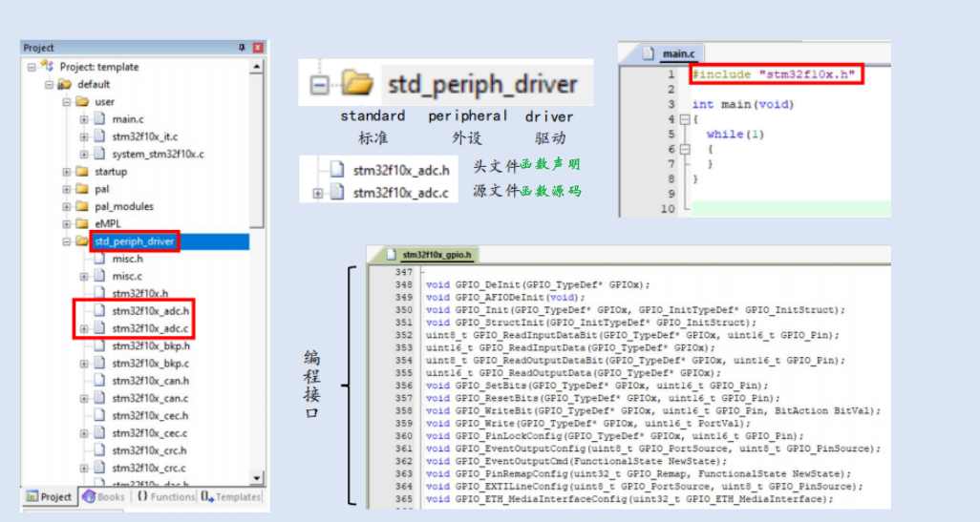The height and width of the screenshot is (522, 980).
Task: Expand stm32f10x_cec.c node
Action: tap(84, 433)
